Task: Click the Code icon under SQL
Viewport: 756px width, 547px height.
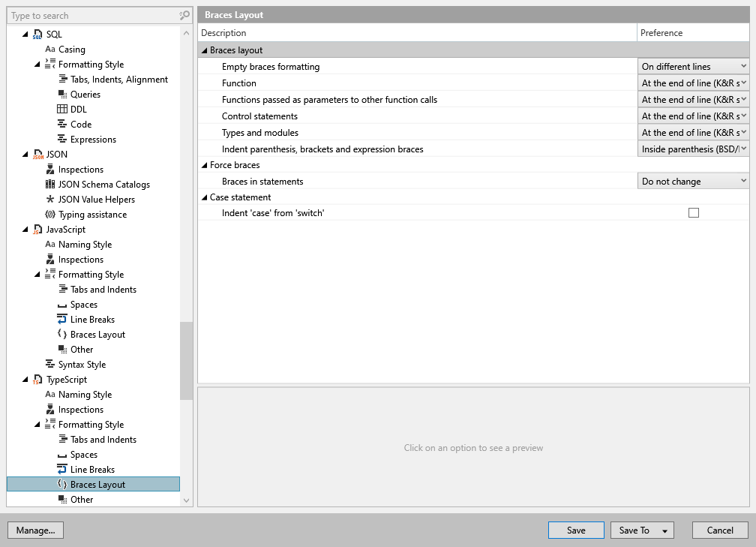Action: click(x=63, y=124)
